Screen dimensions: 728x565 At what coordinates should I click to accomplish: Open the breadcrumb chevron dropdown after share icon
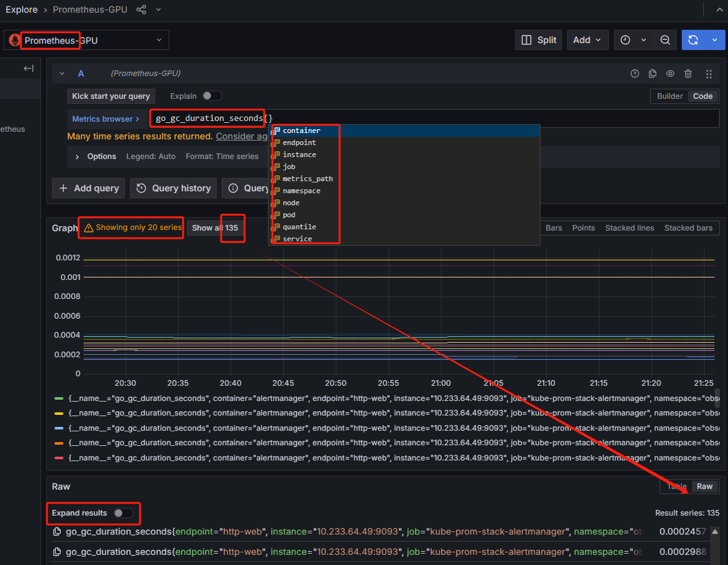[158, 10]
